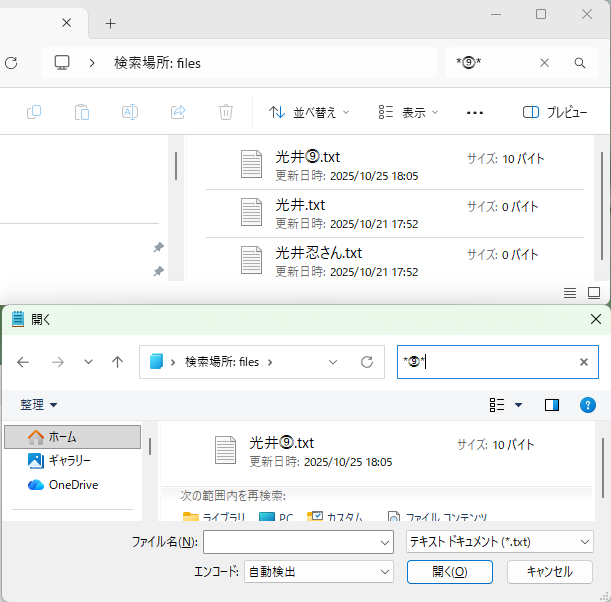Add a new tab with plus button

[x=111, y=24]
